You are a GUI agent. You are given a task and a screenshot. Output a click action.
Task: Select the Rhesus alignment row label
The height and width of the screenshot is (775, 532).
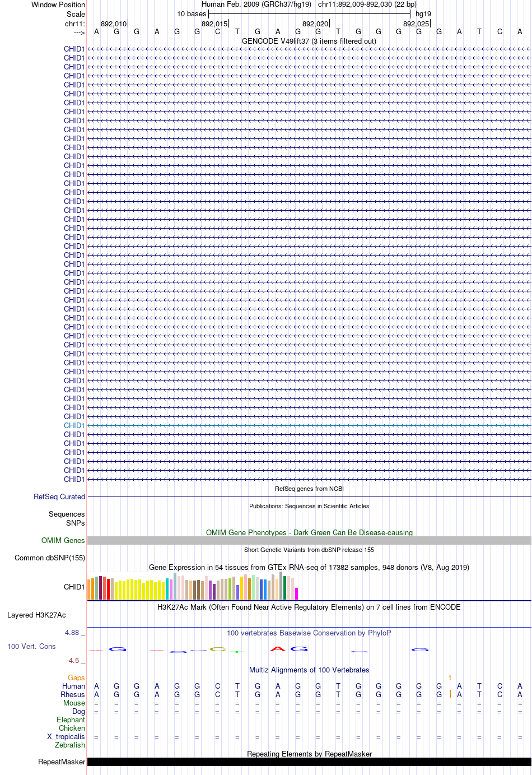click(73, 694)
